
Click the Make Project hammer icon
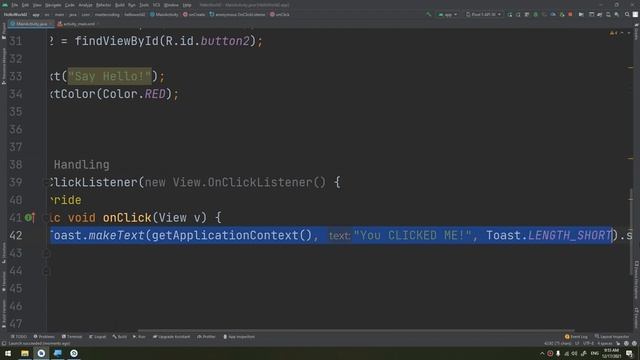(428, 14)
